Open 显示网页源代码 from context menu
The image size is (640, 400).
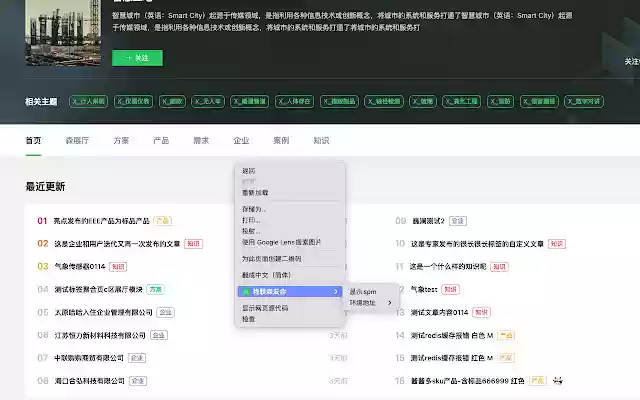pos(265,308)
